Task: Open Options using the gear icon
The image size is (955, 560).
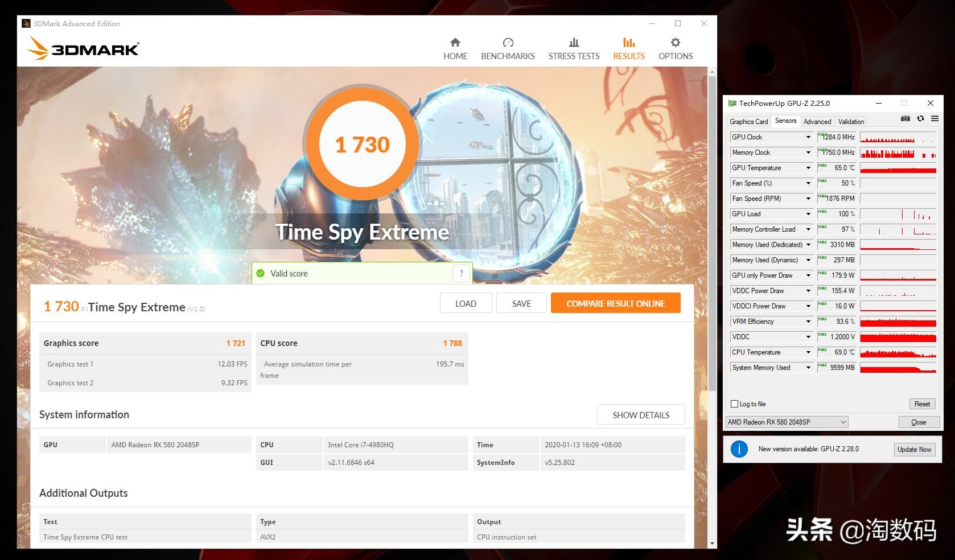Action: click(675, 42)
